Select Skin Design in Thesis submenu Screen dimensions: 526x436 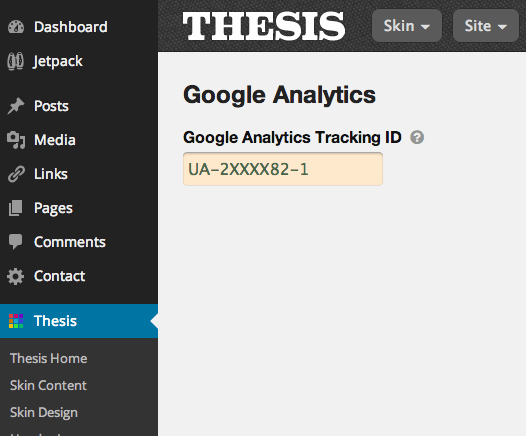tap(44, 413)
